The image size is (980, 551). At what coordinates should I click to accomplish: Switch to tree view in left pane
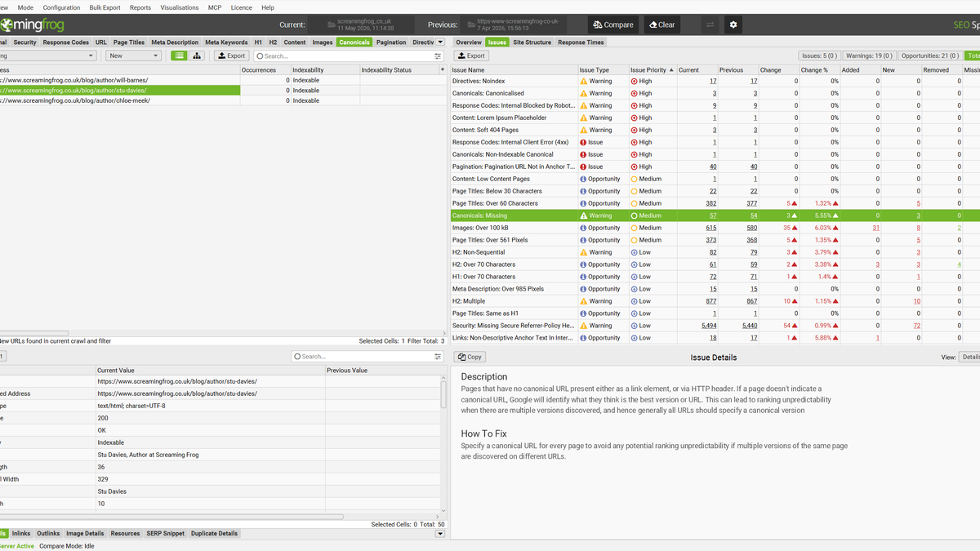tap(196, 56)
